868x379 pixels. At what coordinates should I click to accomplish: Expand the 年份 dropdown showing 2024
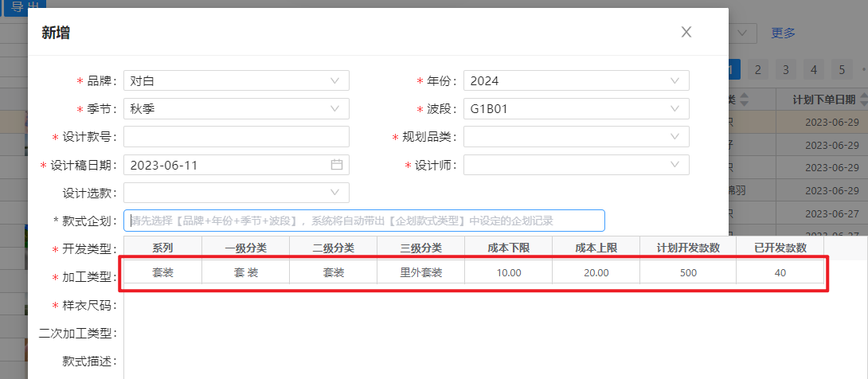(576, 80)
